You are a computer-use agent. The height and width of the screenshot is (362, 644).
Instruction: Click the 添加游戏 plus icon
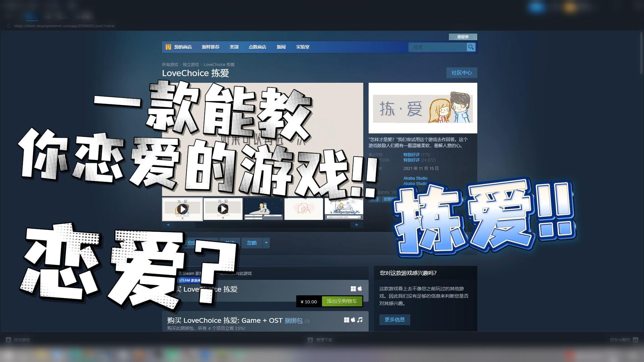tap(8, 340)
